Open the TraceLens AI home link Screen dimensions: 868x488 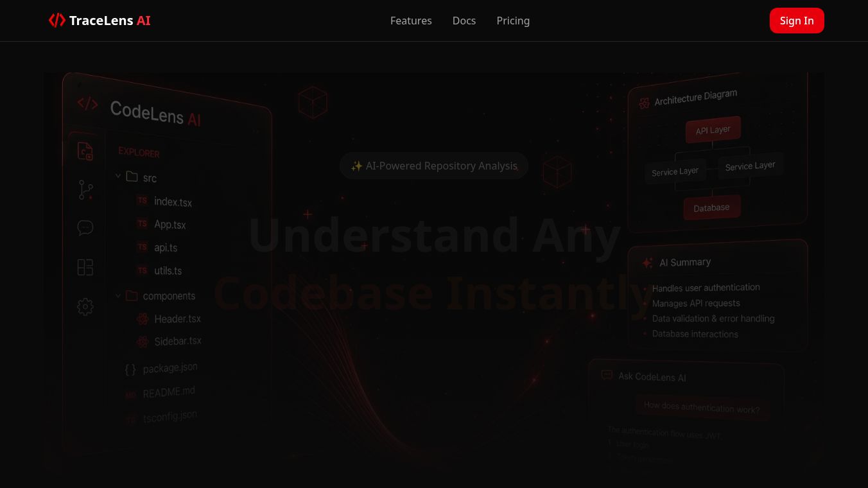pos(100,21)
